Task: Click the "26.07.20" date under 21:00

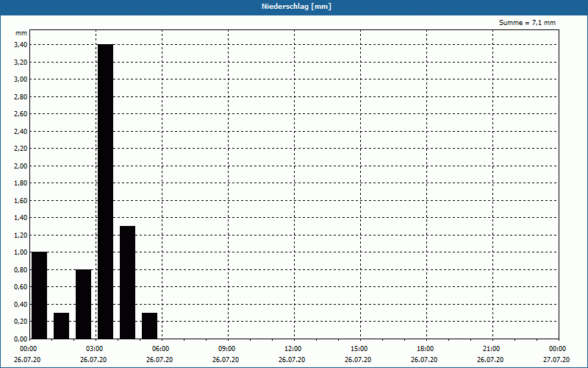Action: [x=490, y=360]
